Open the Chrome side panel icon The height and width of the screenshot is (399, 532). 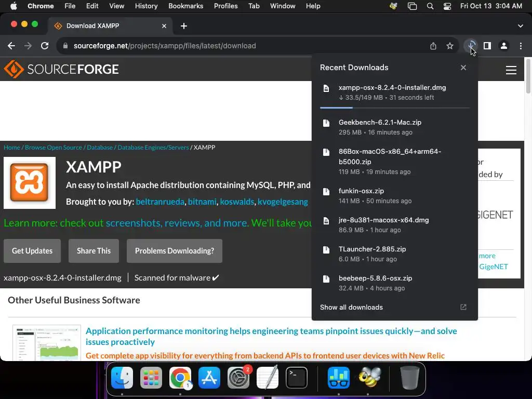click(487, 46)
